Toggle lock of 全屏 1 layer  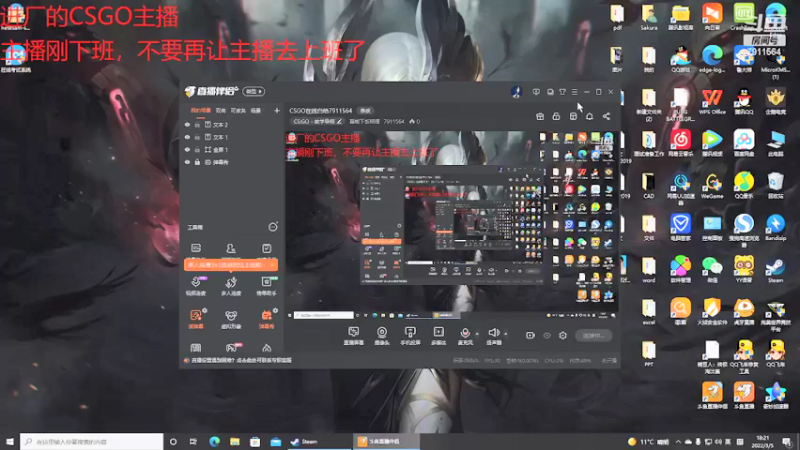point(197,150)
